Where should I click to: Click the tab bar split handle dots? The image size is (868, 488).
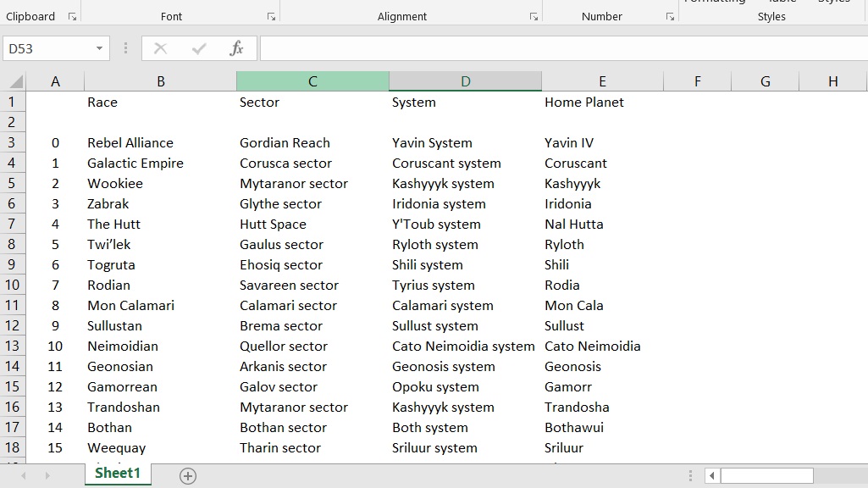pos(690,475)
